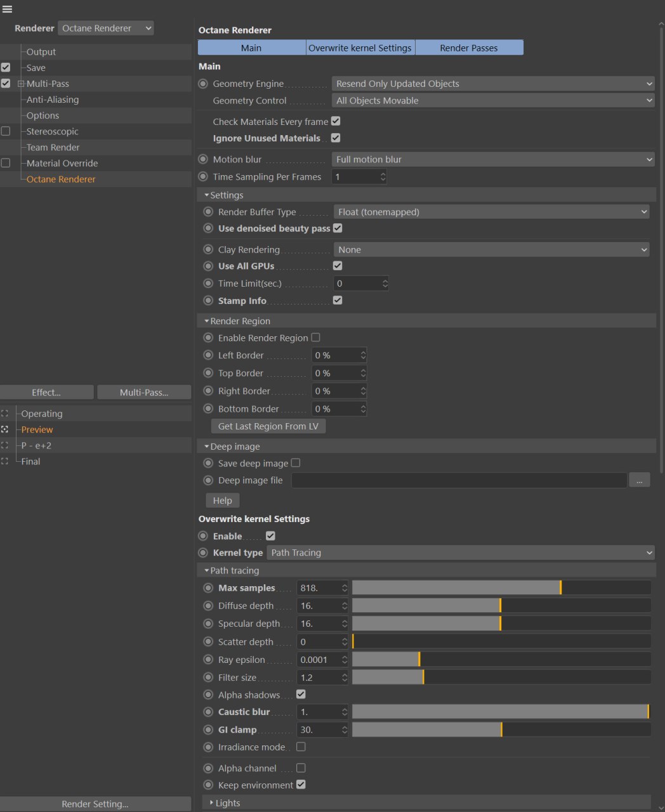Click Top Border keyframe dot
Viewport: 665px width, 812px height.
pos(208,373)
